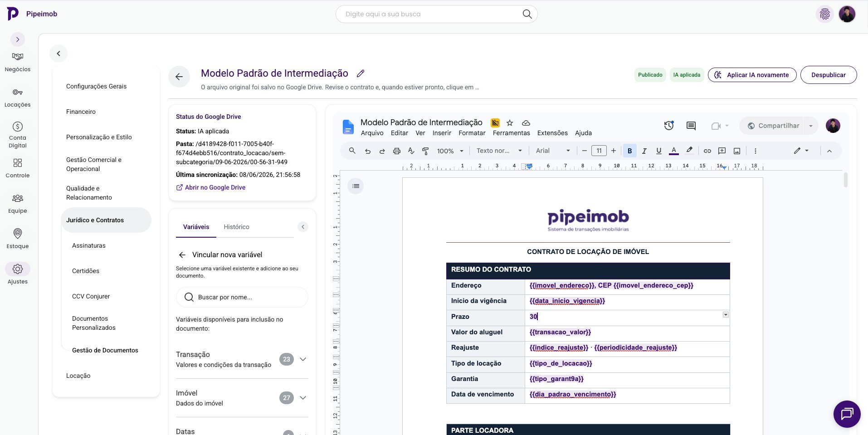Star the Google Docs document

tap(510, 123)
